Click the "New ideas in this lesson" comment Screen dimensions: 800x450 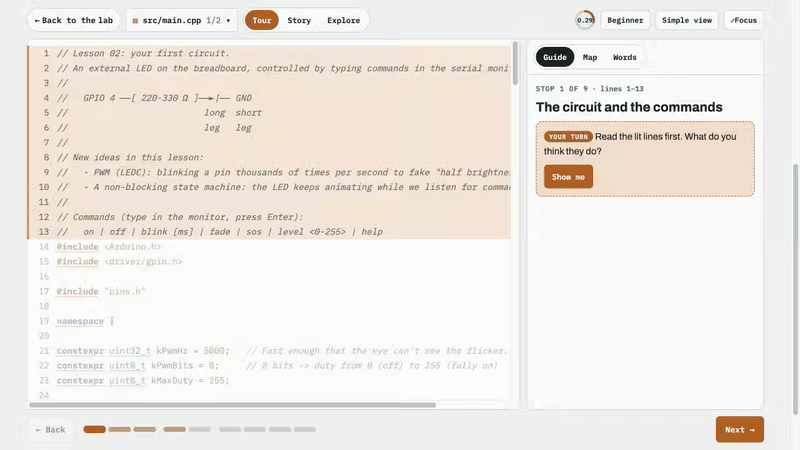tap(130, 157)
